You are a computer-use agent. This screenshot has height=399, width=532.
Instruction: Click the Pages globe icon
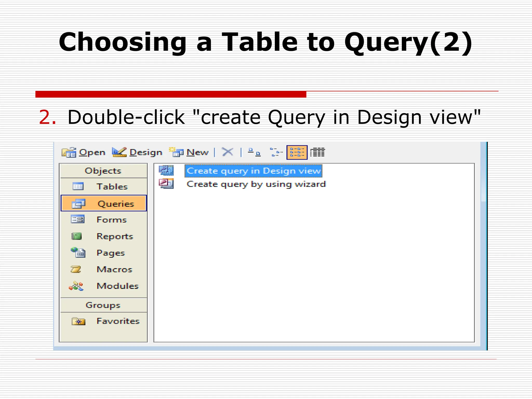(78, 252)
